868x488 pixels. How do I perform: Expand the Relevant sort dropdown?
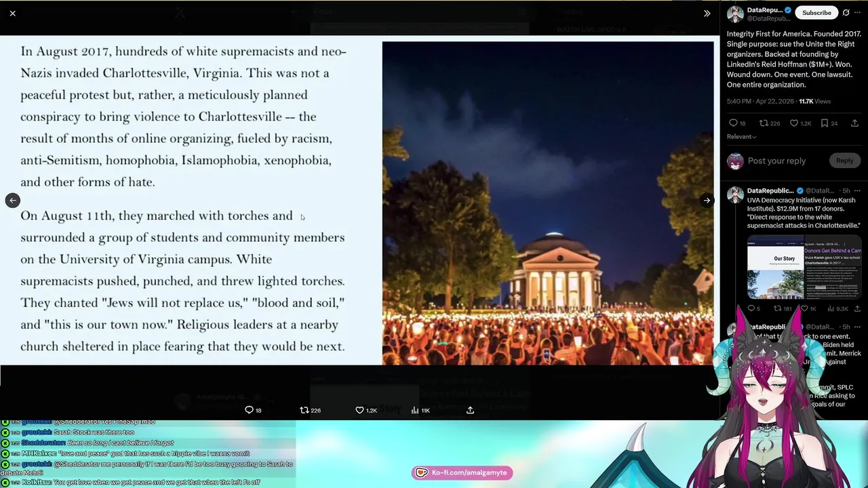point(741,137)
